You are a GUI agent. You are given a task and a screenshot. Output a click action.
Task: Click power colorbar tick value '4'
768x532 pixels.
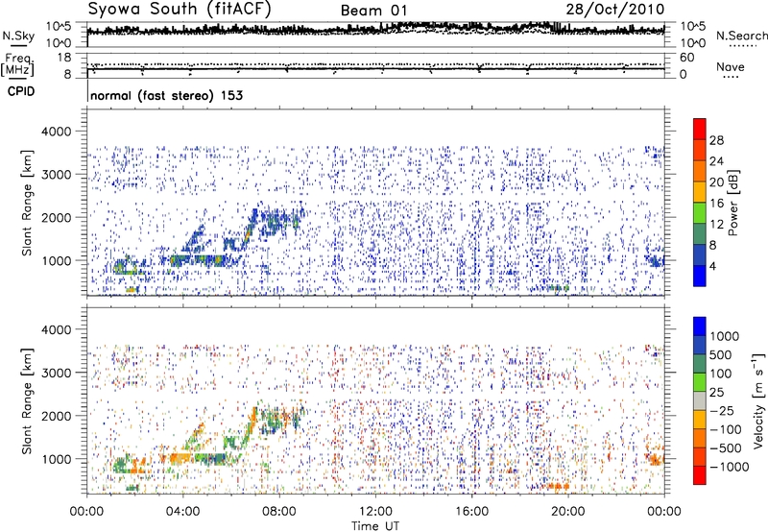click(x=713, y=266)
